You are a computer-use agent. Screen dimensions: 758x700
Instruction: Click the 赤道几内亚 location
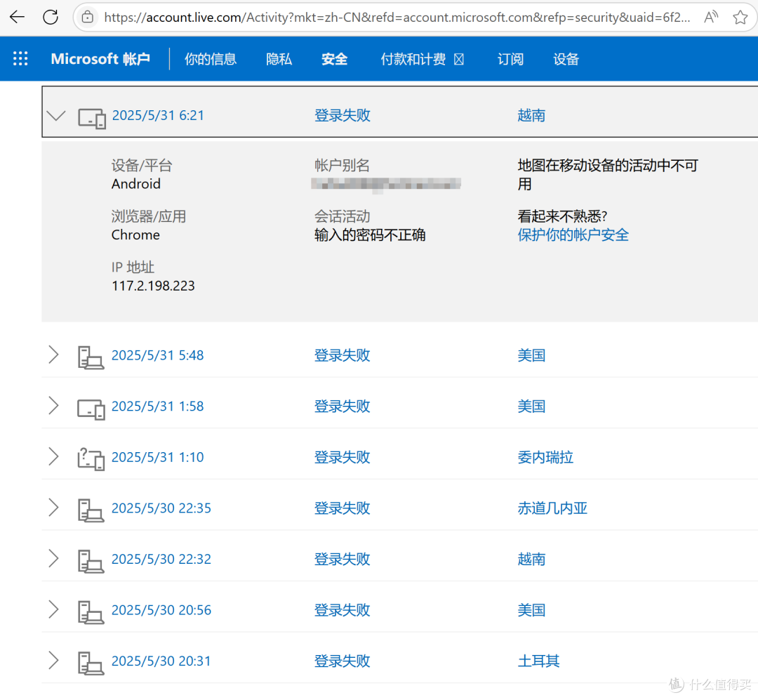coord(552,508)
